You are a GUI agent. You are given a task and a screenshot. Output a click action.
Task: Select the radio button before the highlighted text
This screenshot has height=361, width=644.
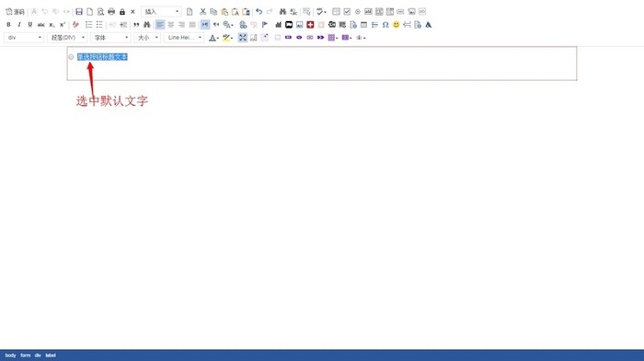(x=71, y=57)
